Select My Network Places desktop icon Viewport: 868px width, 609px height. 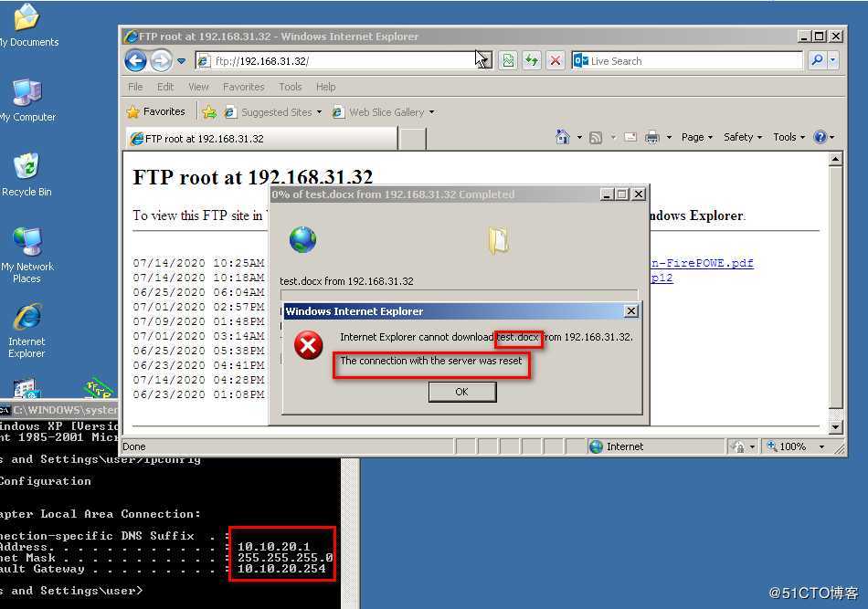pyautogui.click(x=26, y=255)
